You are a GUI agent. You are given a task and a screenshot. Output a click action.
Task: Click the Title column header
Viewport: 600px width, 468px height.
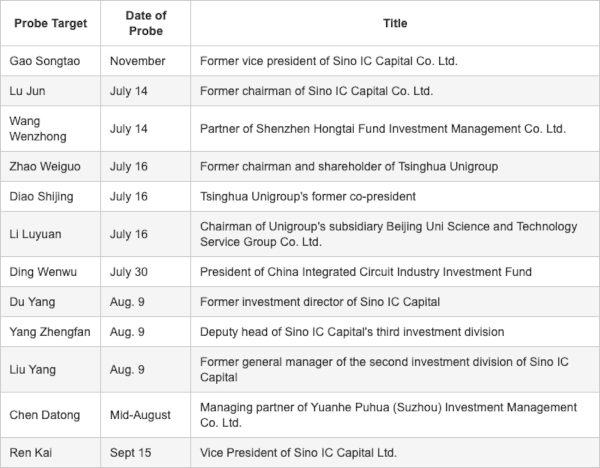click(394, 23)
